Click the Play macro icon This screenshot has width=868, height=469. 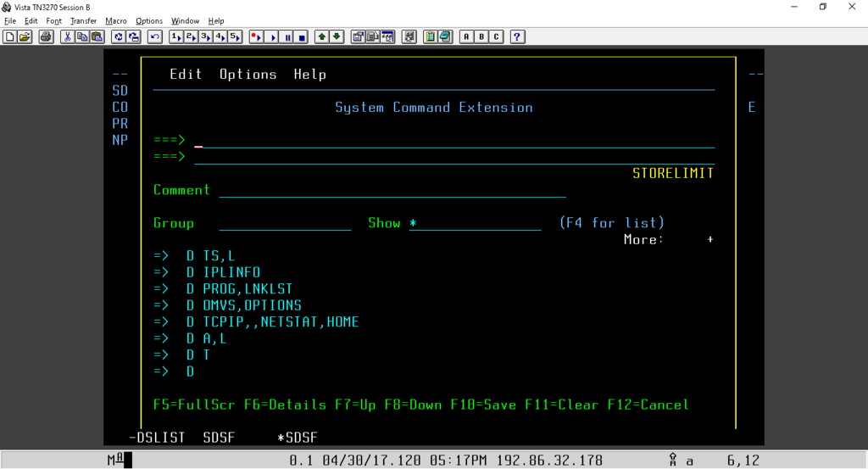point(272,37)
